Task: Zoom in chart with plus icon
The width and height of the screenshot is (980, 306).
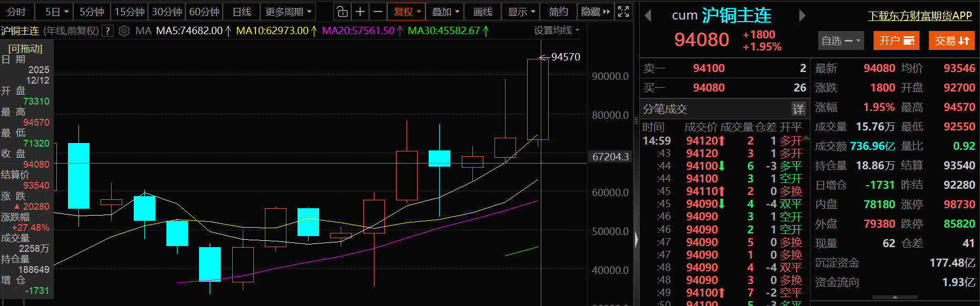Action: point(360,12)
